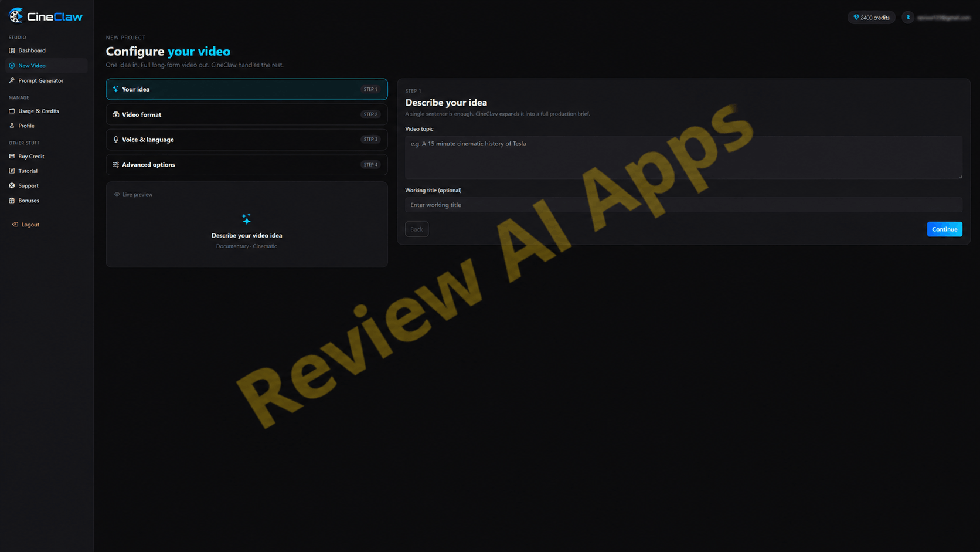Open Dashboard via its sidebar icon

12,50
